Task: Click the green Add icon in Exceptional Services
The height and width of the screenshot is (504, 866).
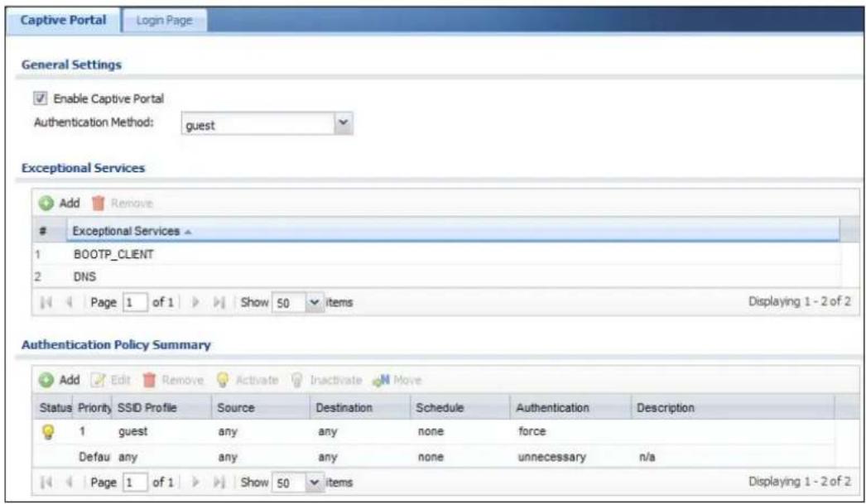Action: [x=46, y=203]
